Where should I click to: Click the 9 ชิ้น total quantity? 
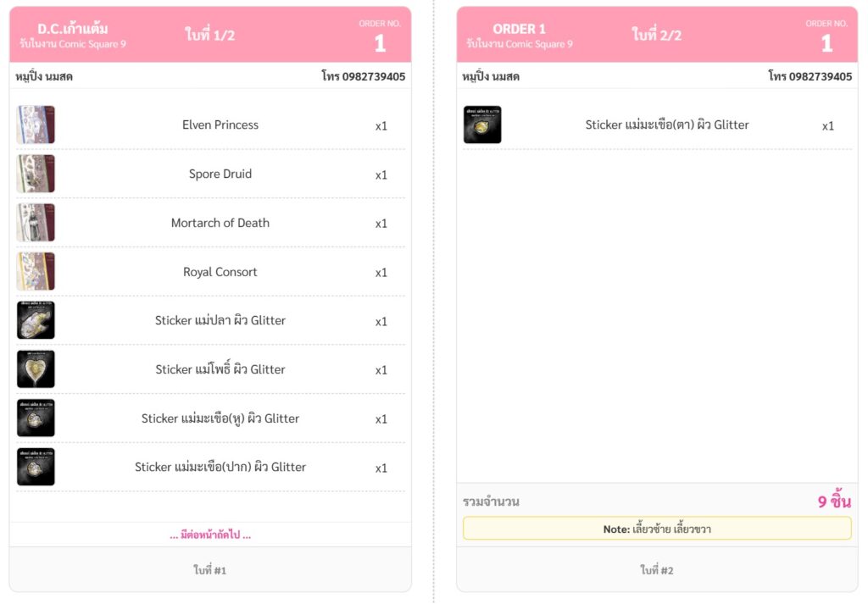coord(834,501)
